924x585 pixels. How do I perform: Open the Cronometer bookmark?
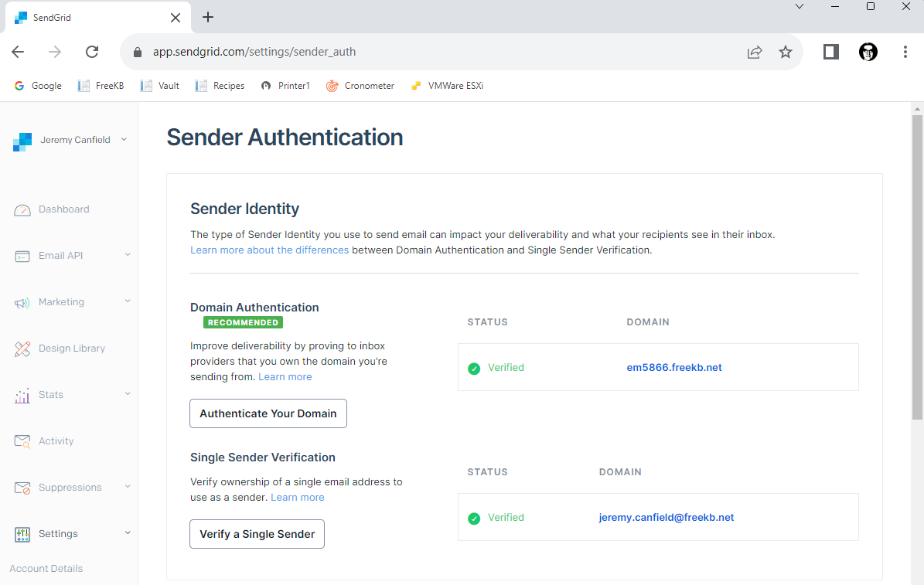click(x=360, y=86)
